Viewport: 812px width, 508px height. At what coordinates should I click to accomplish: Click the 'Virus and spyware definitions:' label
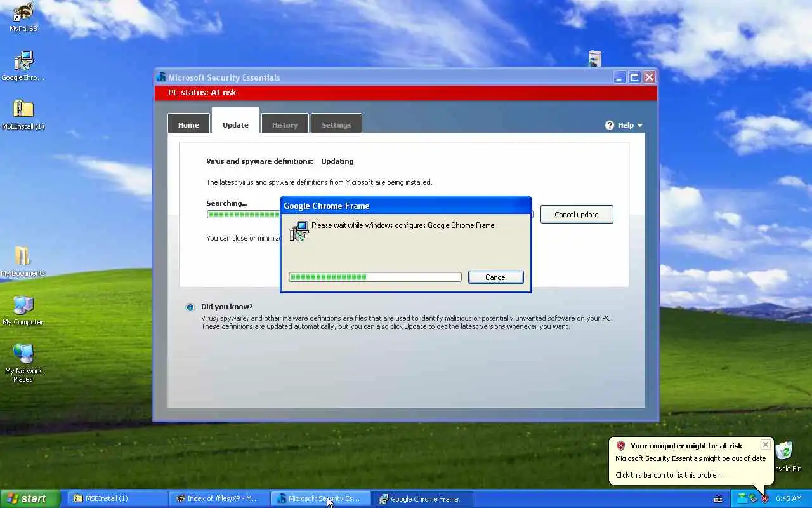(x=259, y=161)
